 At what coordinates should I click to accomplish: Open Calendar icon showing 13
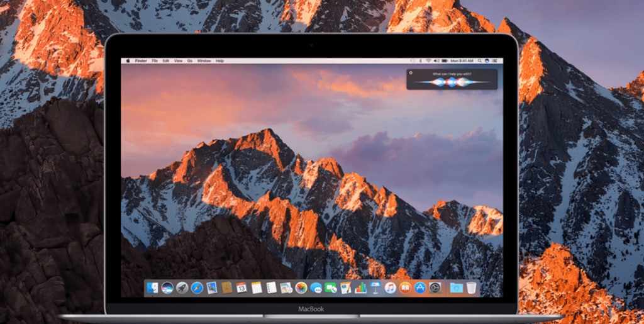(241, 288)
